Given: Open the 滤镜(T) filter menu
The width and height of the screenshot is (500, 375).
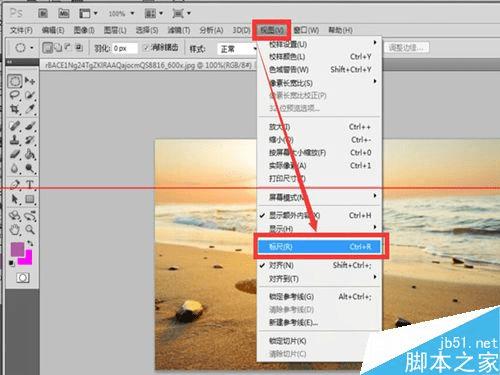Looking at the screenshot, I should click(179, 30).
